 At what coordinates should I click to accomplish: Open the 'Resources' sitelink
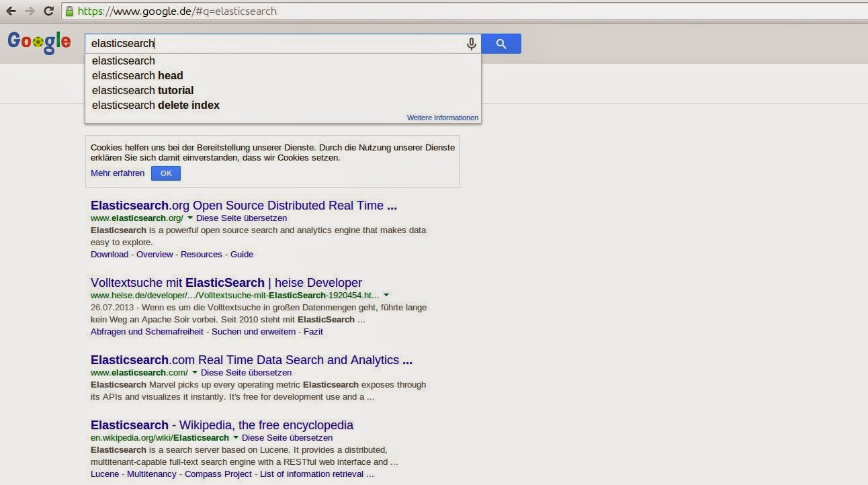(202, 255)
